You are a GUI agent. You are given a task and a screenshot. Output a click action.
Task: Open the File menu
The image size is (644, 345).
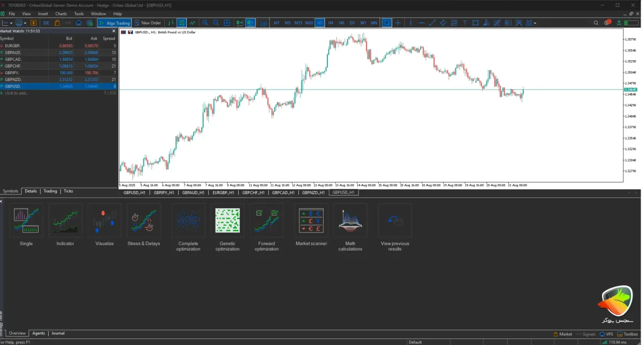tap(12, 13)
